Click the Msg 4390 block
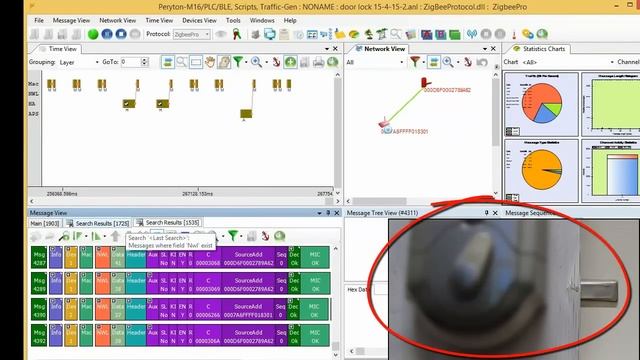The width and height of the screenshot is (640, 360). click(39, 309)
